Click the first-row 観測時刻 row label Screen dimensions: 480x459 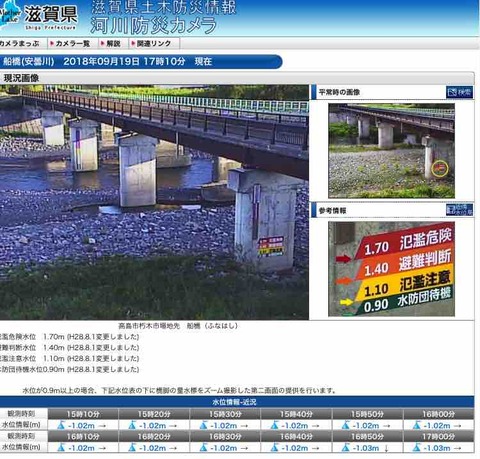(x=21, y=414)
